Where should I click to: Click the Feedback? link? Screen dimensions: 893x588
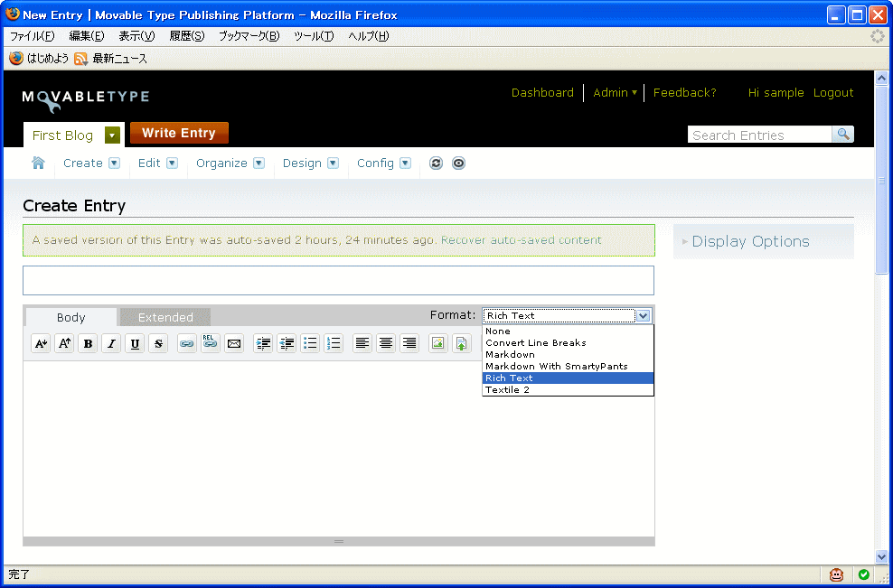click(684, 93)
